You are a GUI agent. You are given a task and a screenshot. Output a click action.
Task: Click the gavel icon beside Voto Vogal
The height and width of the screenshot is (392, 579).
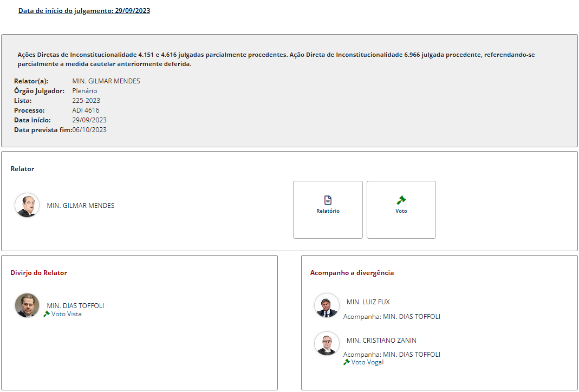347,362
